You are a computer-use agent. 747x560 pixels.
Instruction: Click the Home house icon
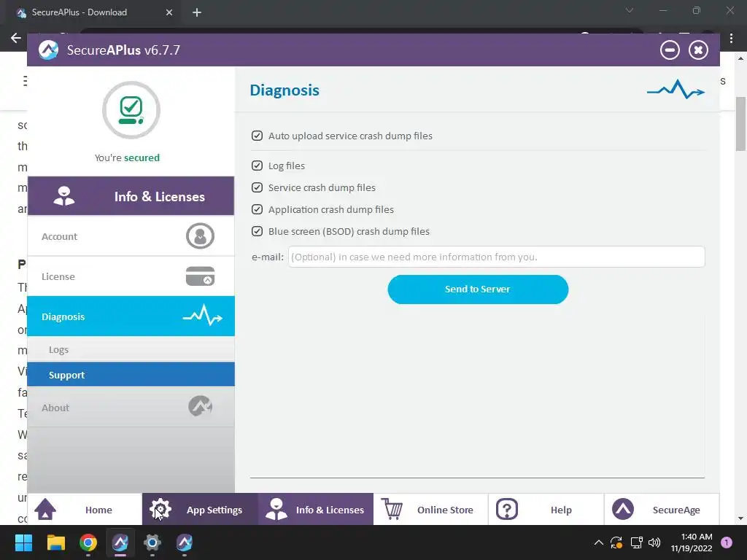45,509
